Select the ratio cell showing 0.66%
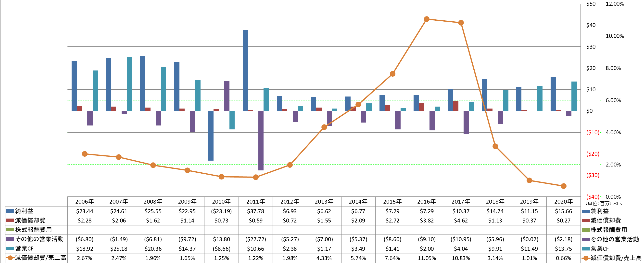Image resolution: width=644 pixels, height=263 pixels. point(564,258)
